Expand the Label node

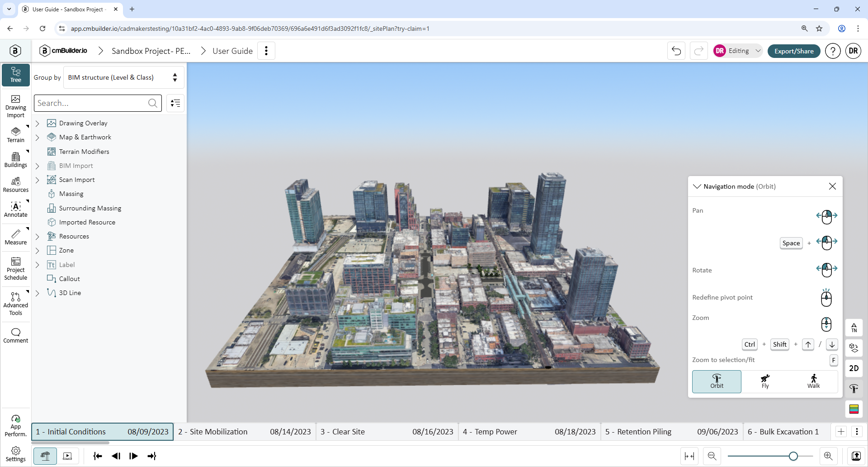(38, 265)
